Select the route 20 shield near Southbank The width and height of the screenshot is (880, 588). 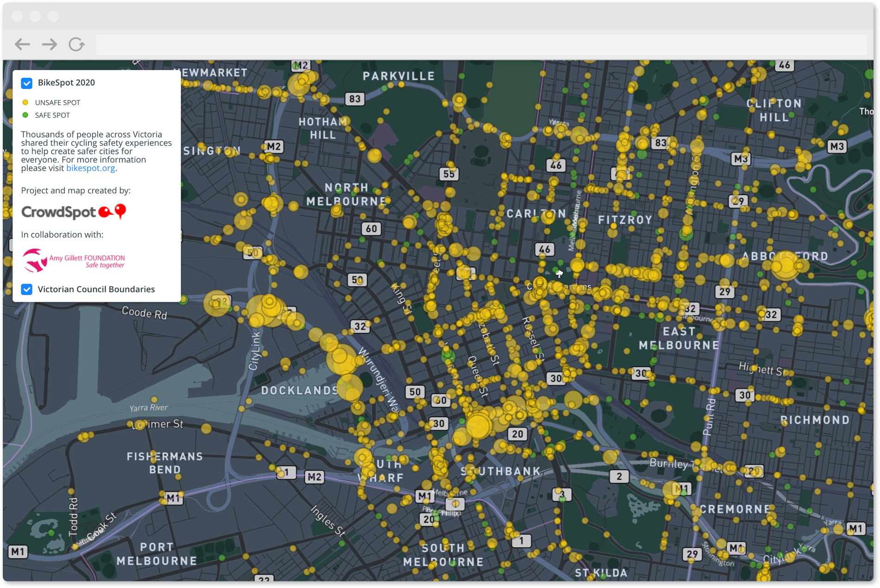517,434
